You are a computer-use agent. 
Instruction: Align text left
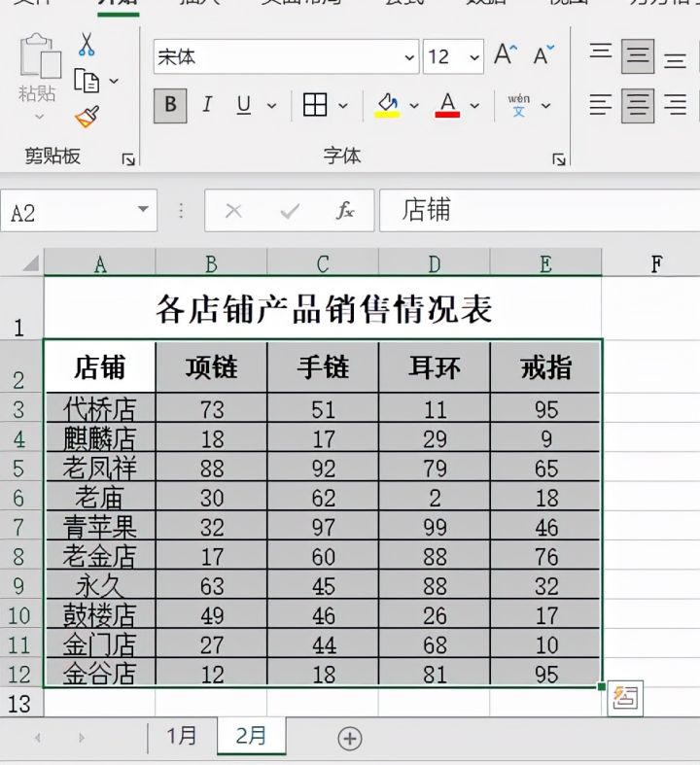601,105
